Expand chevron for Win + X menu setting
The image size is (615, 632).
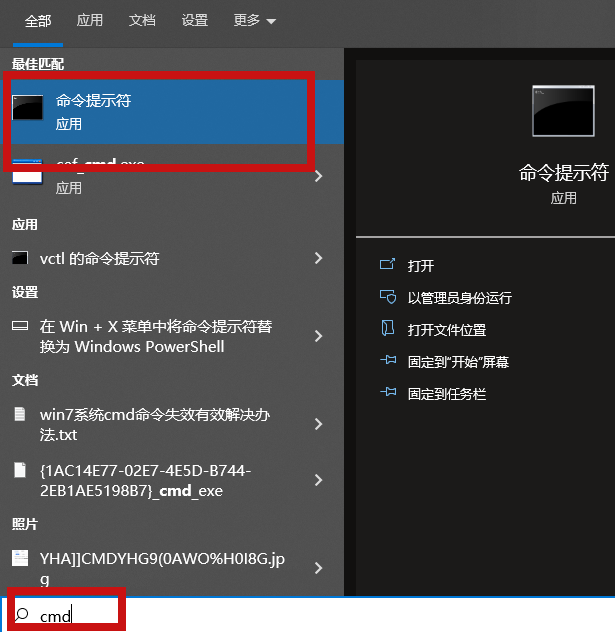318,336
